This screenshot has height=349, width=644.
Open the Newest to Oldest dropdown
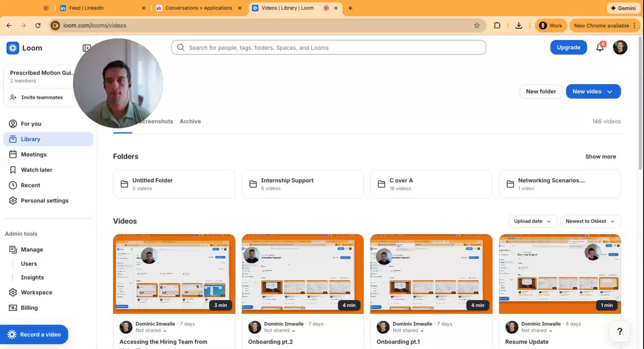coord(590,221)
